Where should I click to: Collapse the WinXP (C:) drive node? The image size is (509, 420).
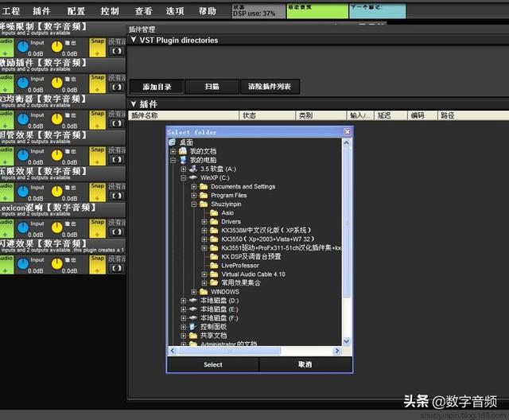coord(184,178)
